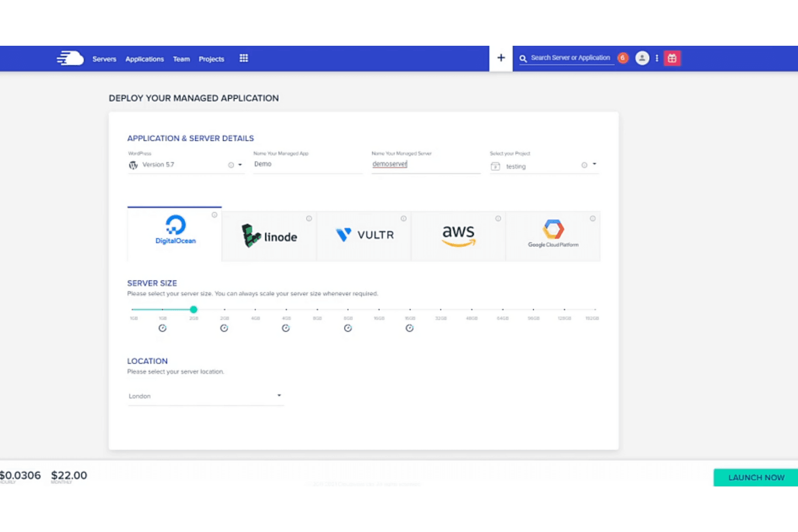The image size is (798, 532).
Task: Click the Deploy Your Managed Application heading
Action: (x=194, y=98)
